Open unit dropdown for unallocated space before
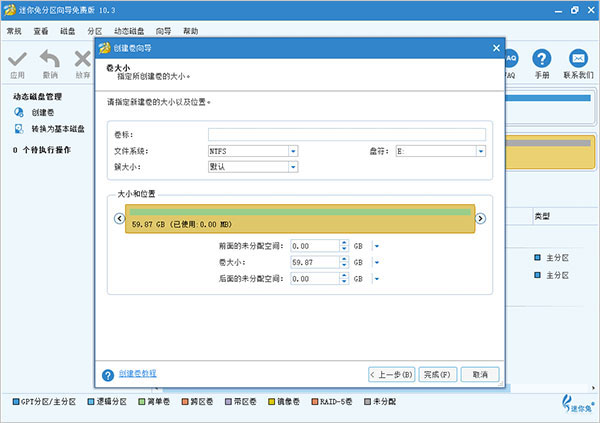 377,246
